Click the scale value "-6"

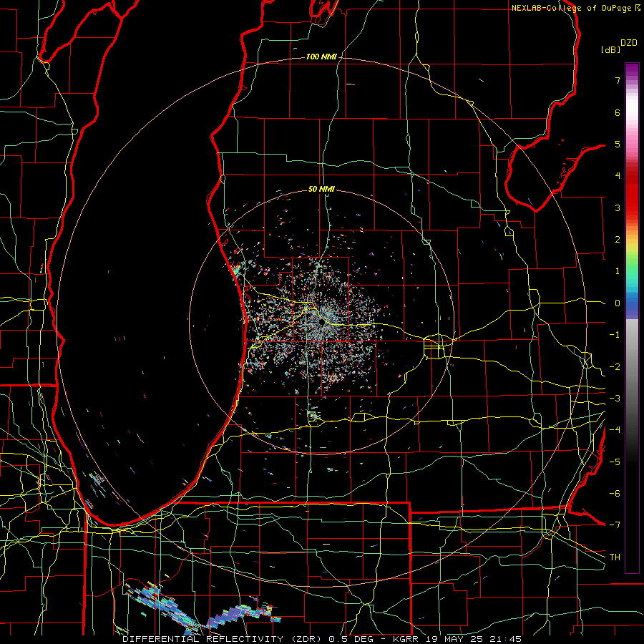pos(615,494)
